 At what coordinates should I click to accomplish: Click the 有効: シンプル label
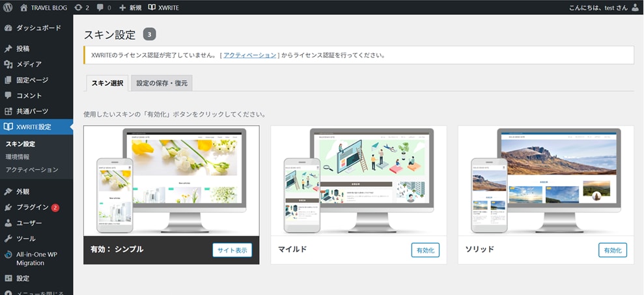[117, 249]
